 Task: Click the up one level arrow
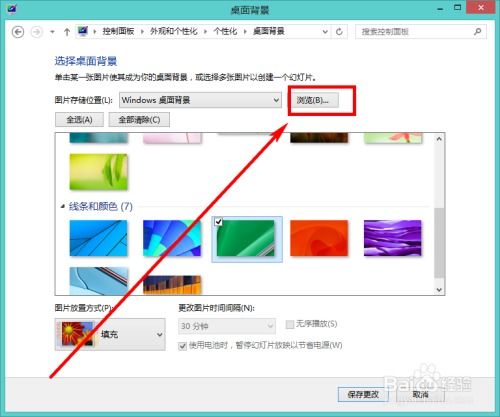click(67, 32)
